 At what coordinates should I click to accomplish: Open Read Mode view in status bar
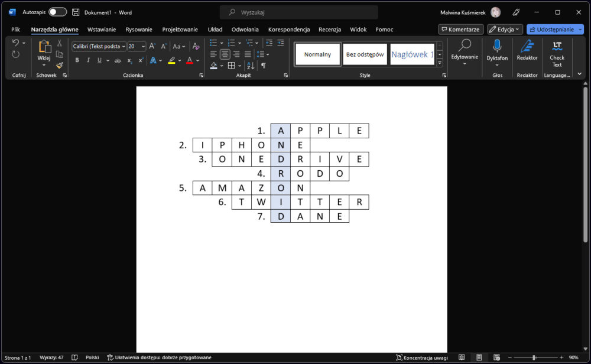tap(462, 357)
